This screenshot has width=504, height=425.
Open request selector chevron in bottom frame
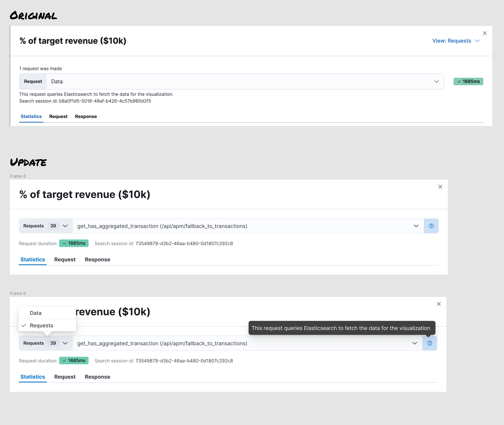415,343
